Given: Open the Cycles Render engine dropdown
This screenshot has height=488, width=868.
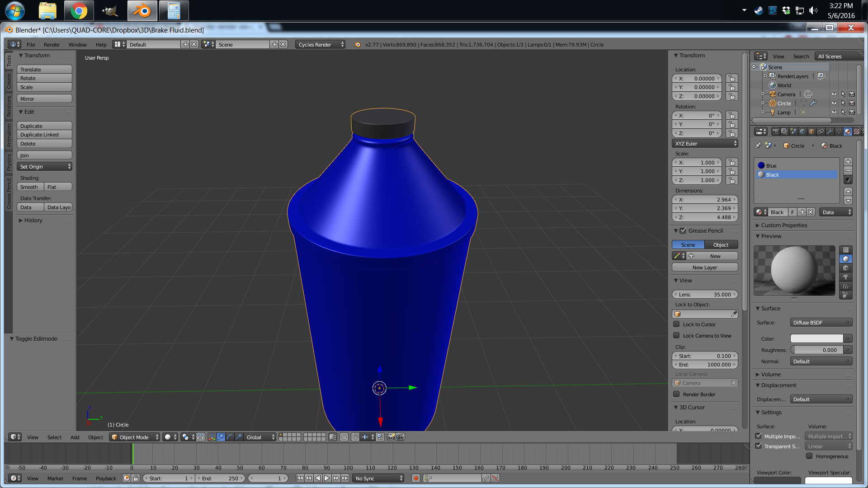Looking at the screenshot, I should [321, 44].
